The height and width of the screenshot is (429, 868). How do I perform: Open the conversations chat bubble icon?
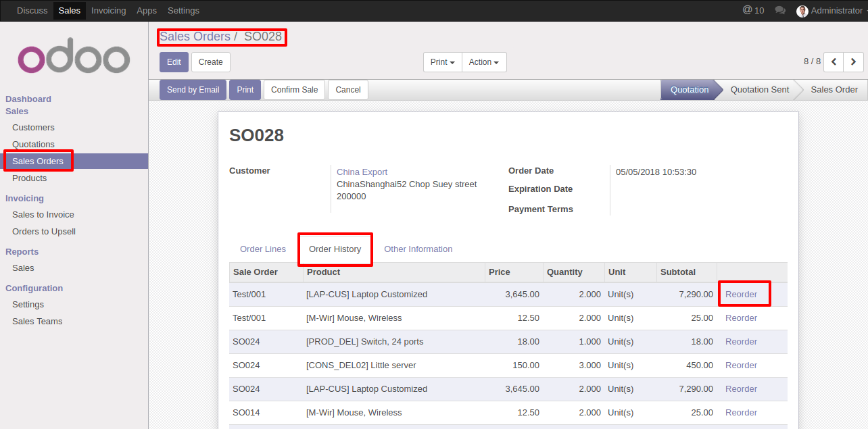tap(780, 10)
